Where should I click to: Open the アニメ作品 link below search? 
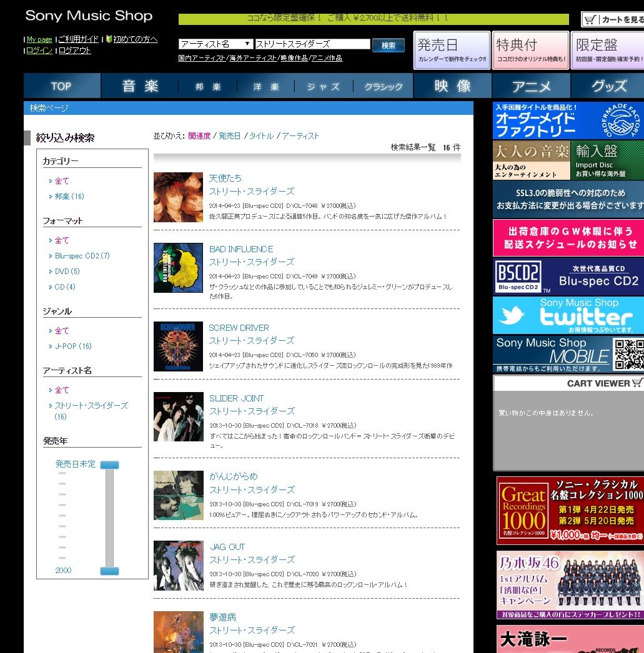pos(327,58)
